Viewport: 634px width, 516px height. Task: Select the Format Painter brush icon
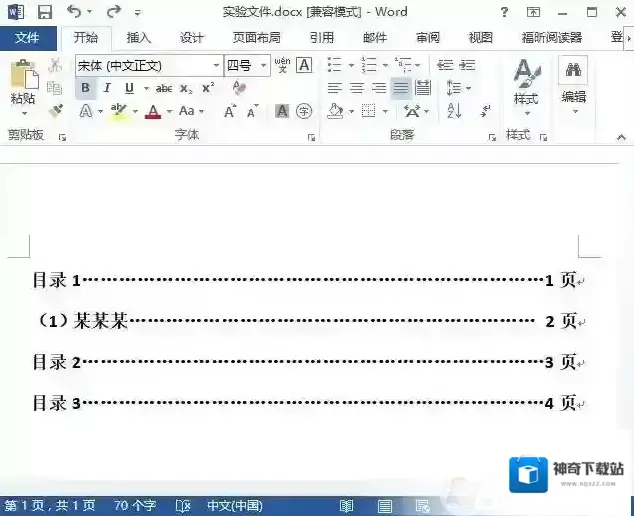point(55,110)
